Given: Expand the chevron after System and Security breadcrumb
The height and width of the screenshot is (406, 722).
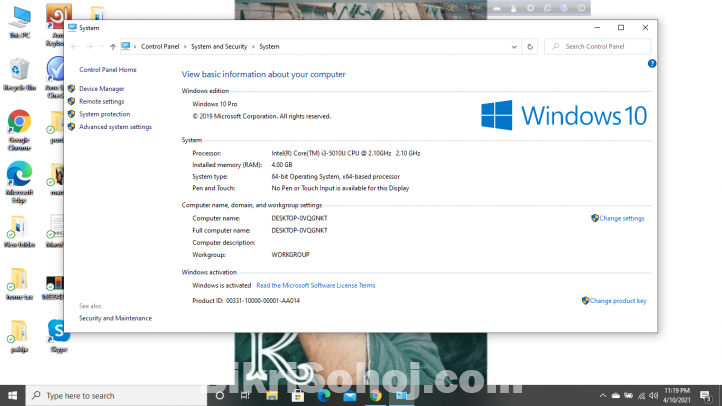Looking at the screenshot, I should pos(253,46).
